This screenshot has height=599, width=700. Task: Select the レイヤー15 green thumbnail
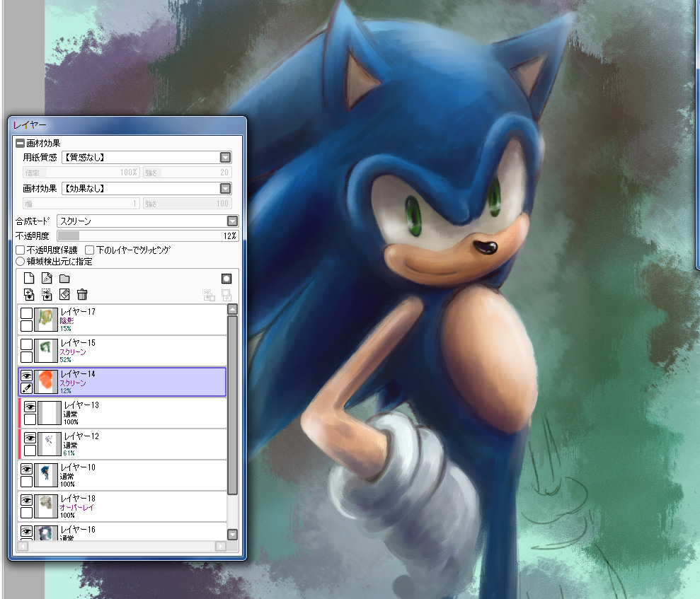46,351
